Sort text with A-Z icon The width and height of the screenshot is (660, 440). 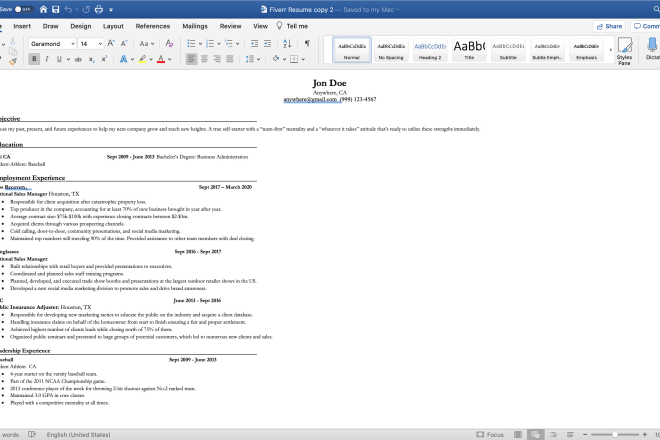(x=287, y=43)
